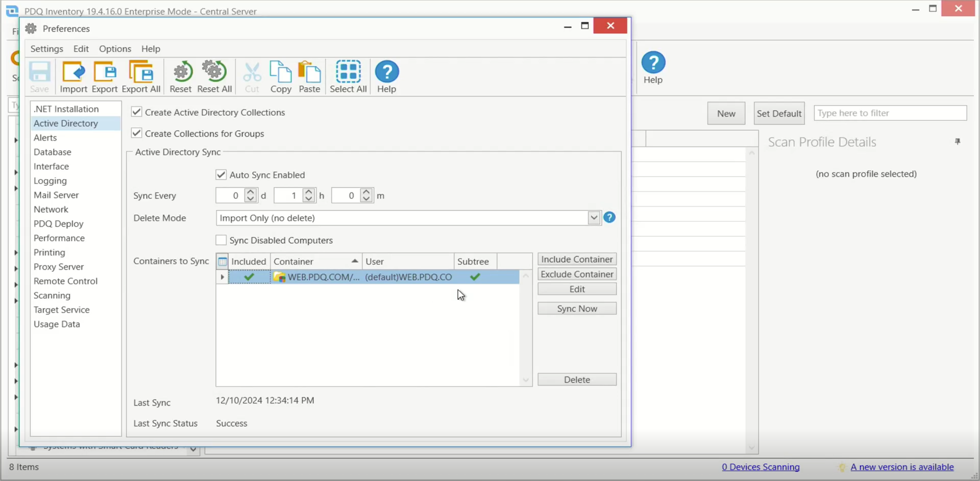Open the Proxy Server preferences page
This screenshot has height=481, width=980.
[76, 267]
